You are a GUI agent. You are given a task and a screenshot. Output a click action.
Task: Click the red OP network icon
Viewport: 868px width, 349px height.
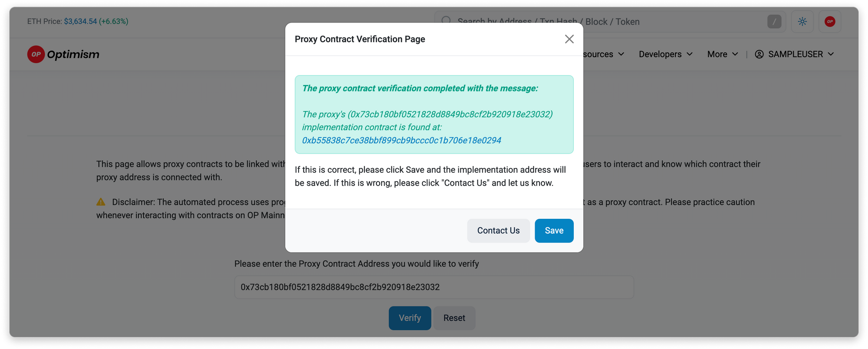(x=830, y=22)
